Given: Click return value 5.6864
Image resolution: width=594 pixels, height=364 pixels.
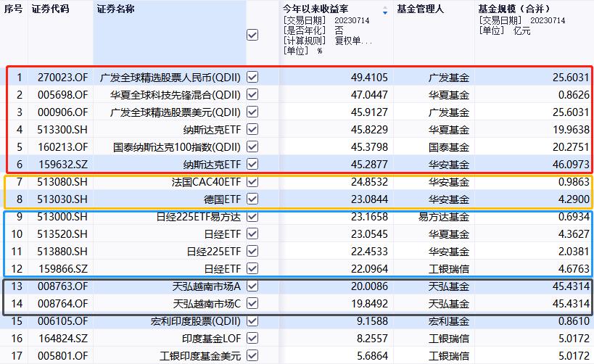Looking at the screenshot, I should 372,357.
